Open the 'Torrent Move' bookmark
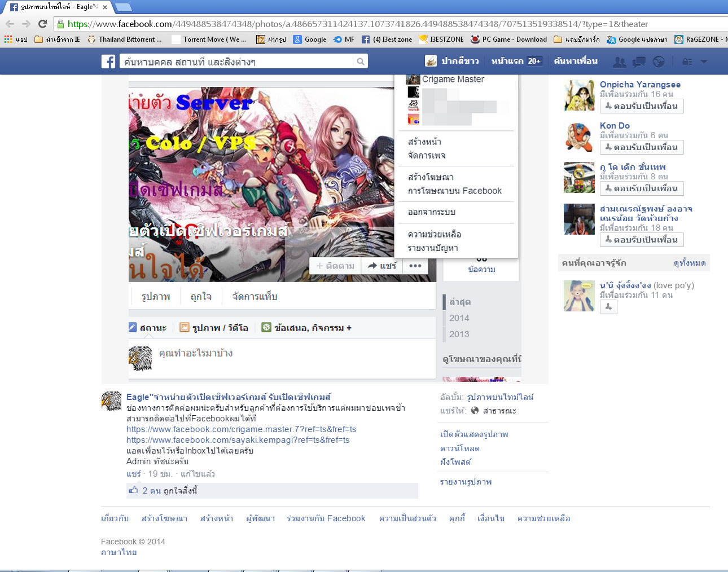 (209, 39)
